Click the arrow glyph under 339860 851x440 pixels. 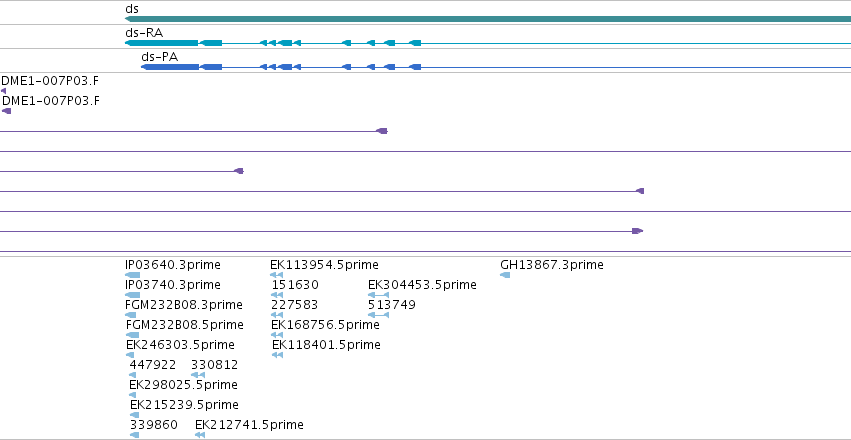(x=135, y=435)
